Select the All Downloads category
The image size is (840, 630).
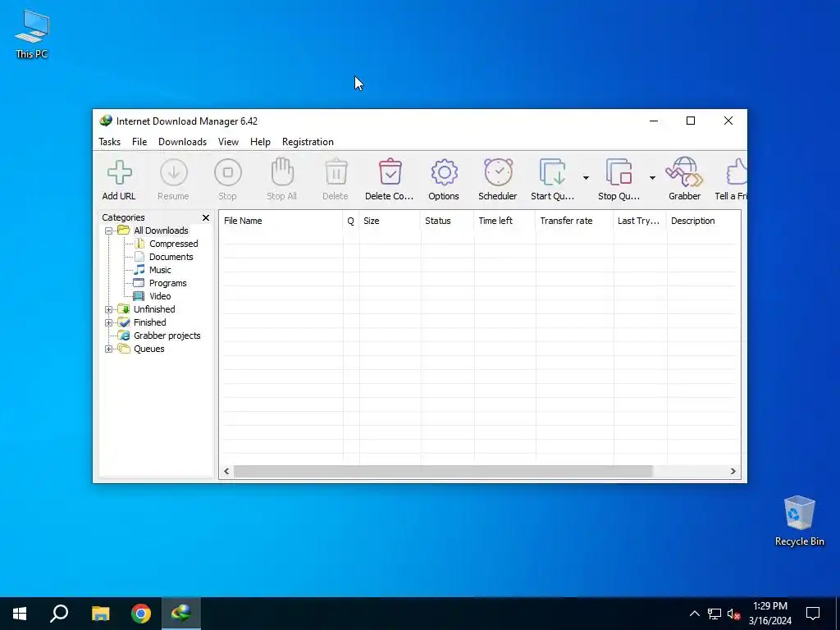pos(161,231)
